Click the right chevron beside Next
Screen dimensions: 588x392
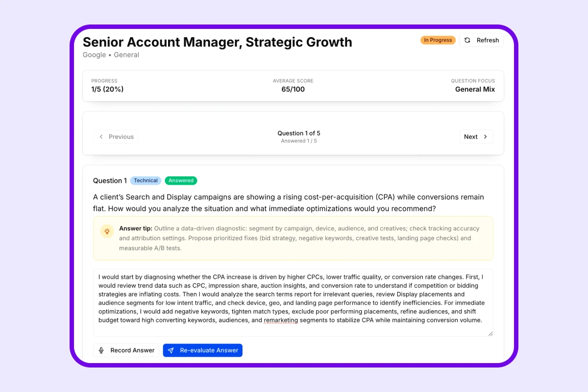(486, 137)
